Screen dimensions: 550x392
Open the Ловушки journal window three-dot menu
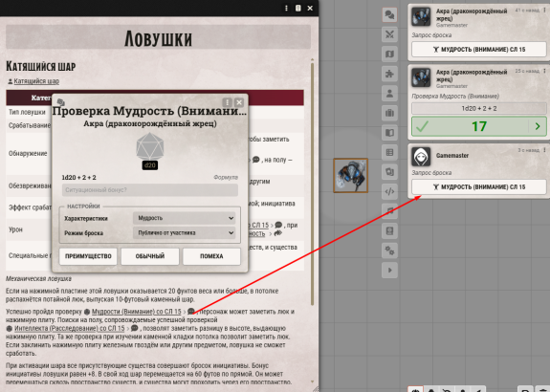286,8
